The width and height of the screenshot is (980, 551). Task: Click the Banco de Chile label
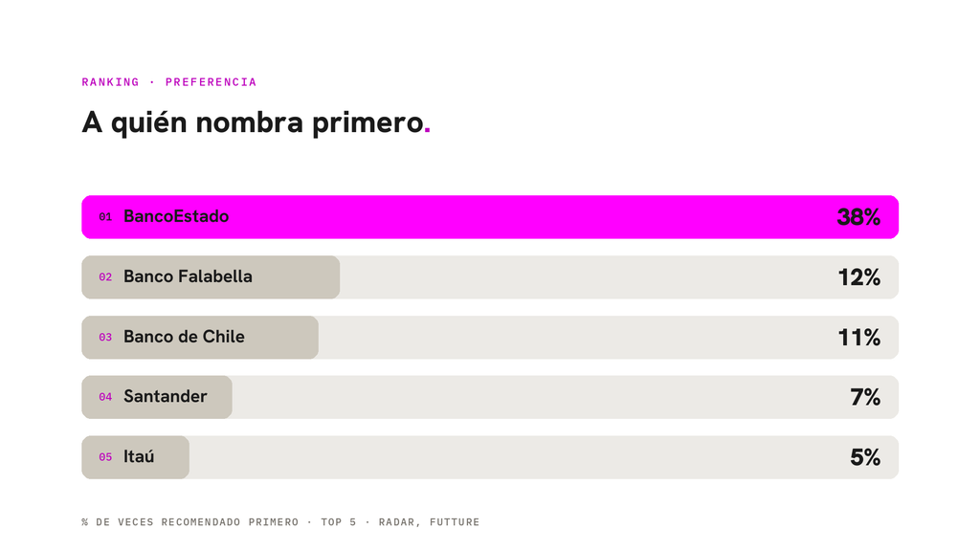185,337
